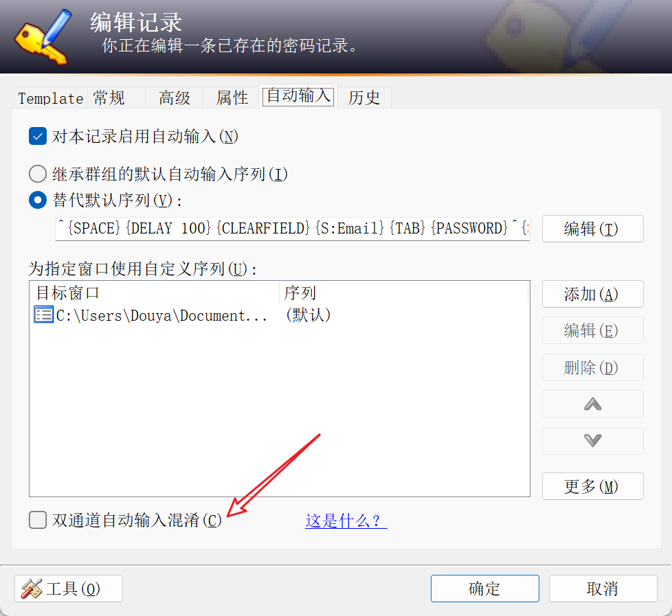The width and height of the screenshot is (672, 616).
Task: Click 添加(A) to add a window sequence
Action: (593, 294)
